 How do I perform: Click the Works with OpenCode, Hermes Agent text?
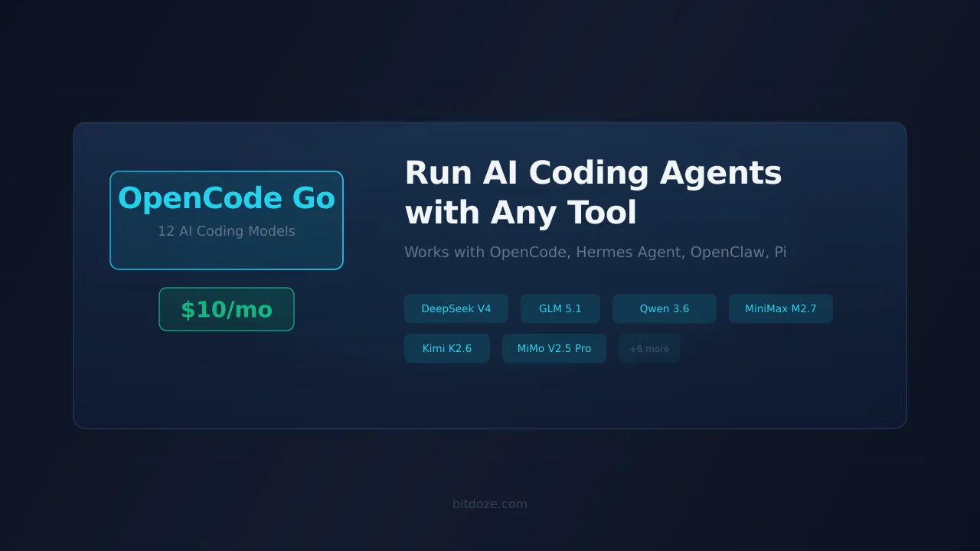(x=596, y=252)
